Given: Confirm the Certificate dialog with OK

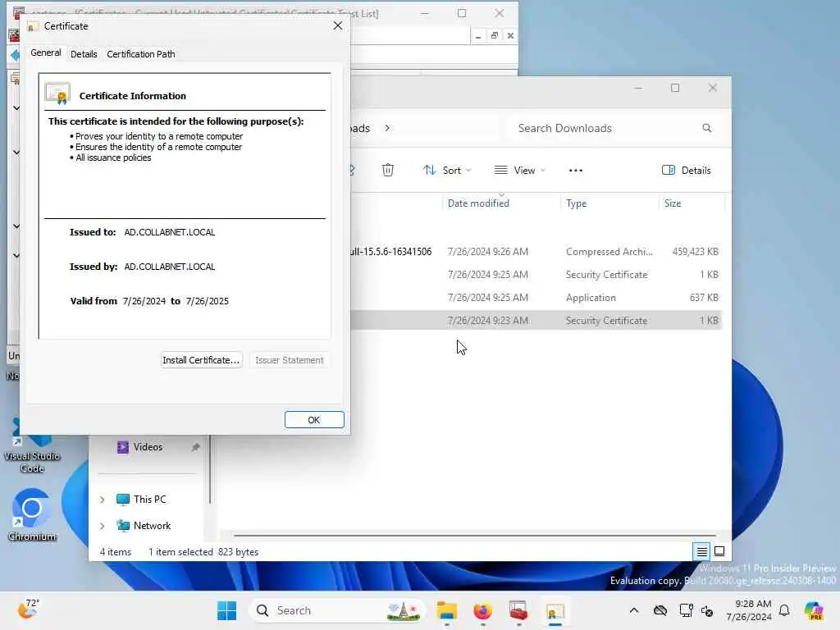Looking at the screenshot, I should point(314,420).
